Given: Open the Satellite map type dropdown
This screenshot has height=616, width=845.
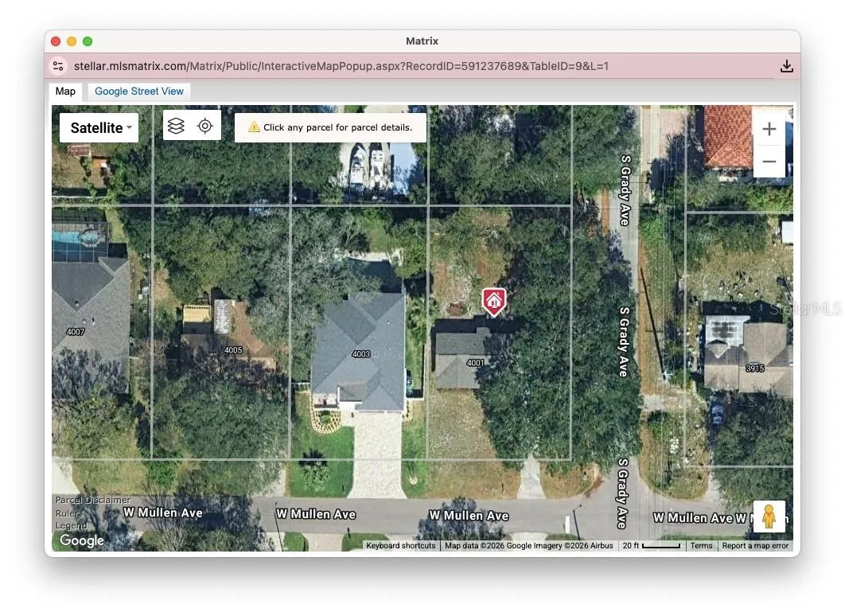Looking at the screenshot, I should (x=99, y=127).
